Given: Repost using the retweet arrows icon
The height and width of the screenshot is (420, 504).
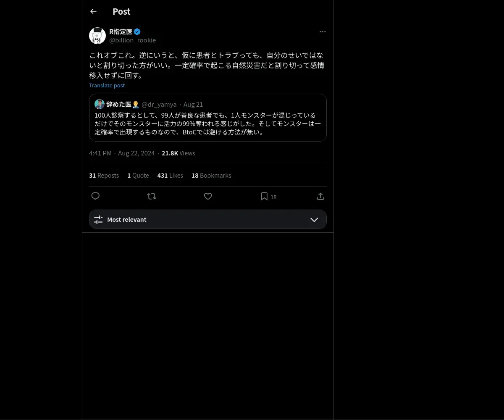Looking at the screenshot, I should [152, 196].
